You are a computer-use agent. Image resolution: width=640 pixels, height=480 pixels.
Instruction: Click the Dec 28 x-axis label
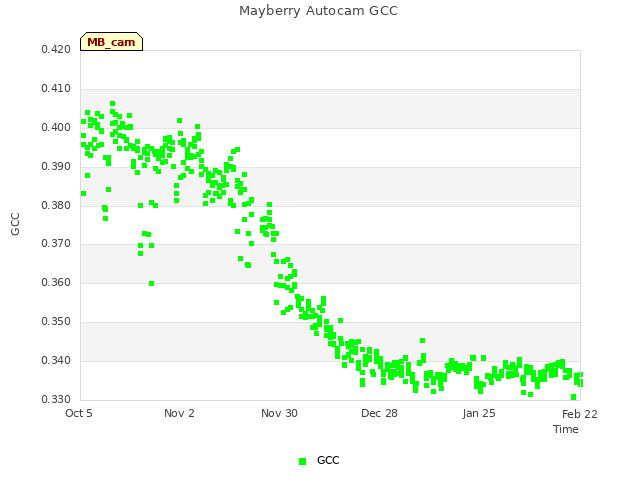[x=379, y=413]
